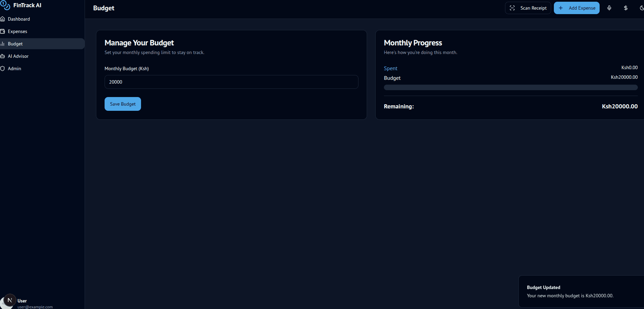Click the monthly spending progress bar
644x309 pixels.
(511, 87)
